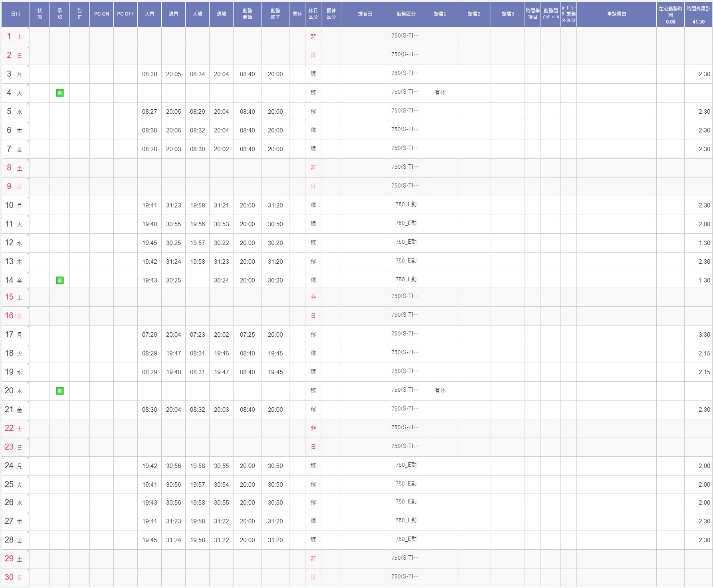This screenshot has height=588, width=713.
Task: Click the 有休 entry on day 20
Action: 440,391
